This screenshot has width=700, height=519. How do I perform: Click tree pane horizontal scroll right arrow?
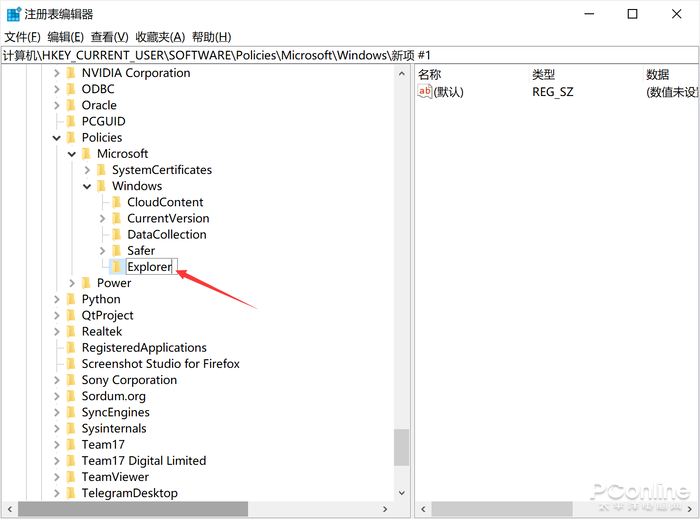385,509
